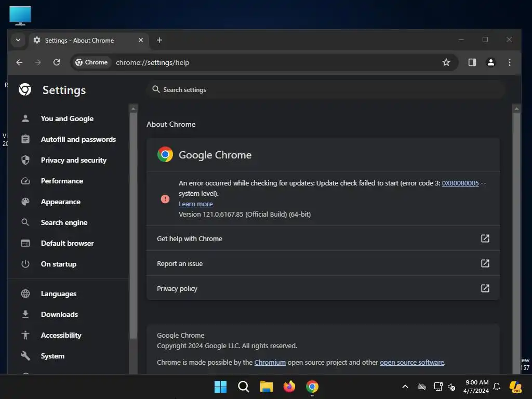532x399 pixels.
Task: Click Chrome icon in the taskbar
Action: coord(312,387)
